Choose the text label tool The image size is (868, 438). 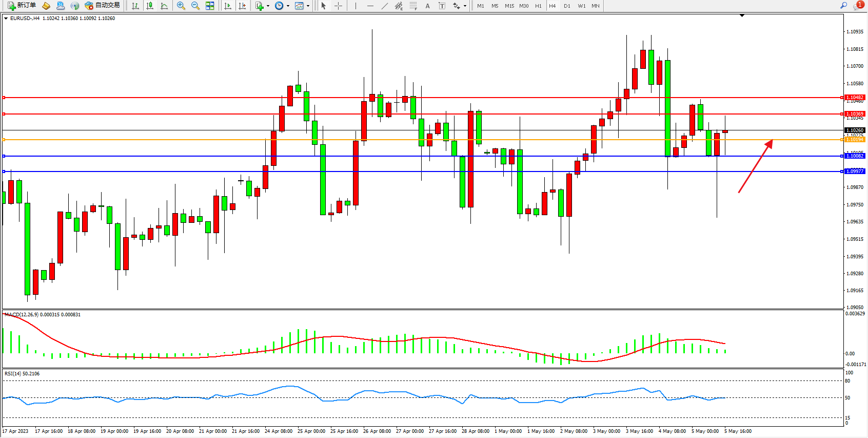point(442,6)
